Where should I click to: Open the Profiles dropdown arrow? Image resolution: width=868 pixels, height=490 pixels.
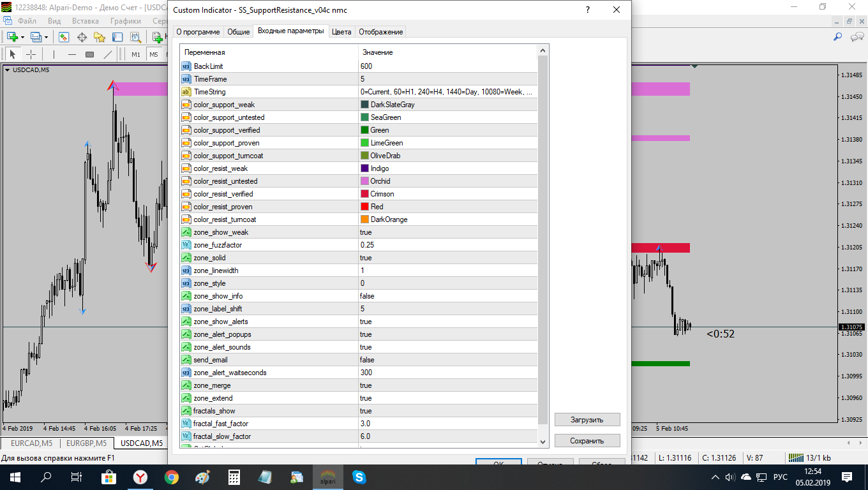point(46,37)
